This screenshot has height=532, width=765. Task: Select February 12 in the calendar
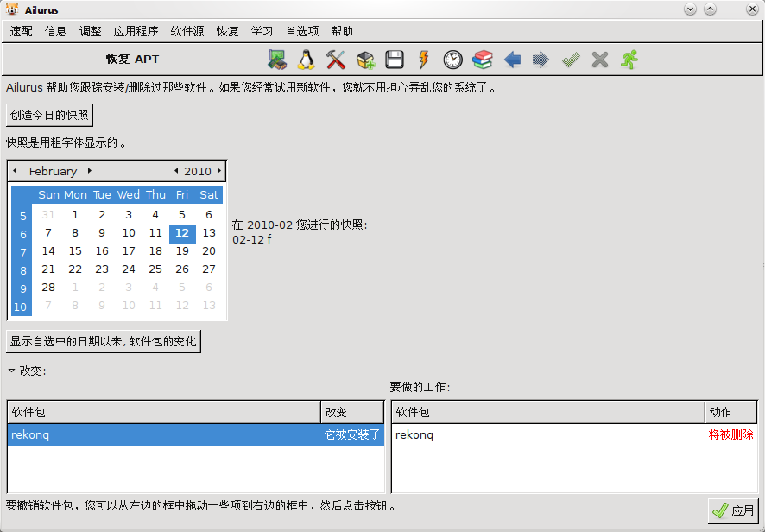click(182, 233)
